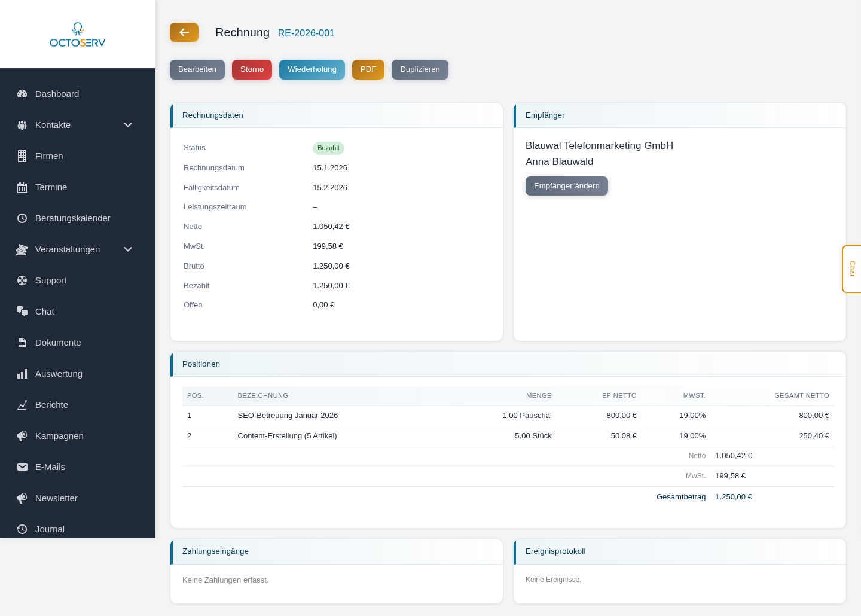Click the Bearbeiten button
Image resolution: width=861 pixels, height=616 pixels.
[x=197, y=69]
